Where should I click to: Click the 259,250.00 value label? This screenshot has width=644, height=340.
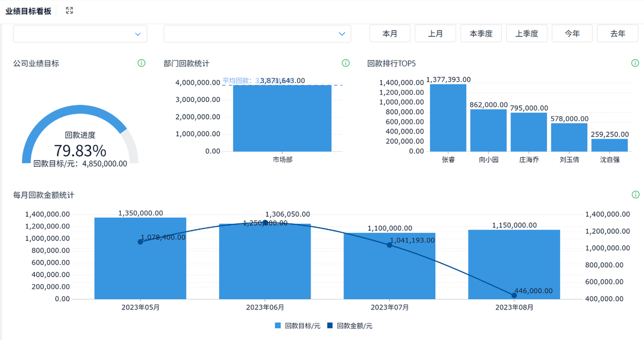click(x=610, y=134)
